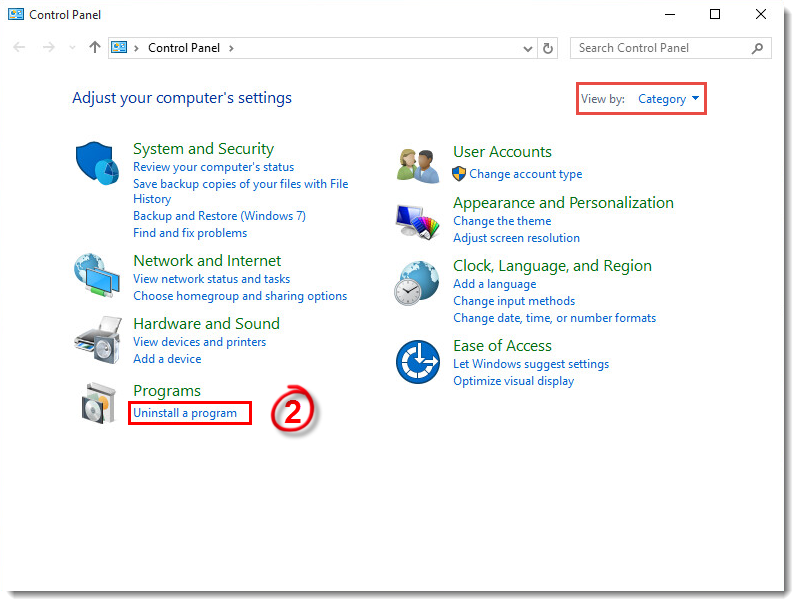Click the User Accounts people icon
This screenshot has height=600, width=793.
[418, 164]
